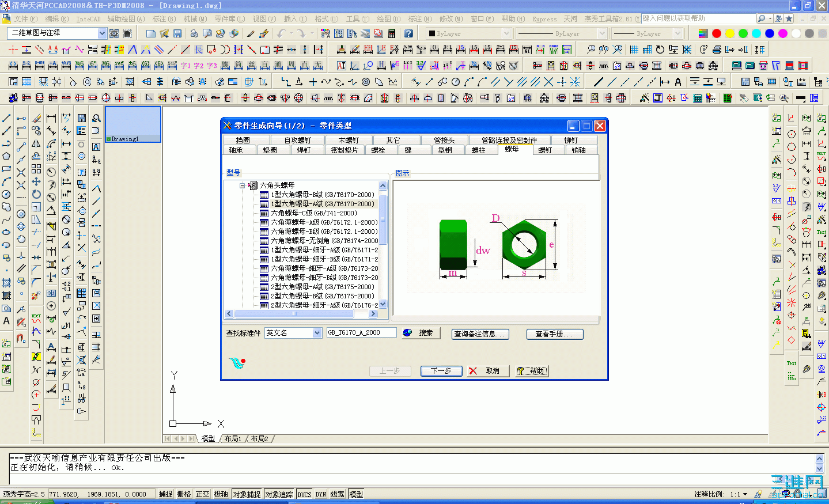829x504 pixels.
Task: Select the Rotate tool
Action: tap(36, 194)
